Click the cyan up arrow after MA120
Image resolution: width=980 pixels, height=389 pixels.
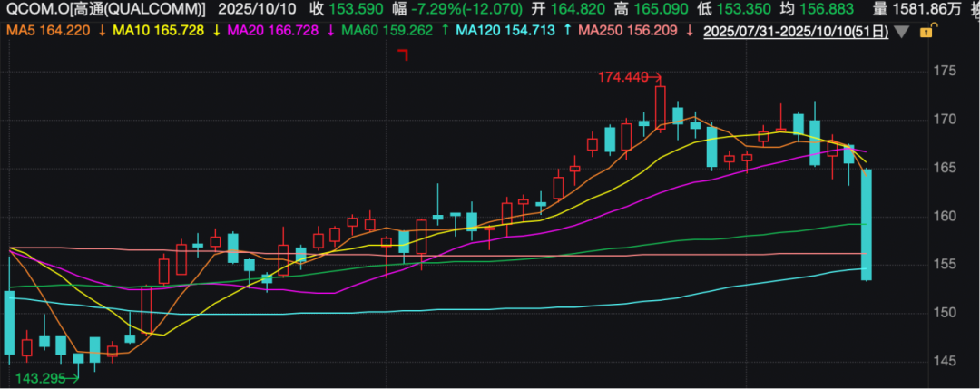(x=566, y=31)
